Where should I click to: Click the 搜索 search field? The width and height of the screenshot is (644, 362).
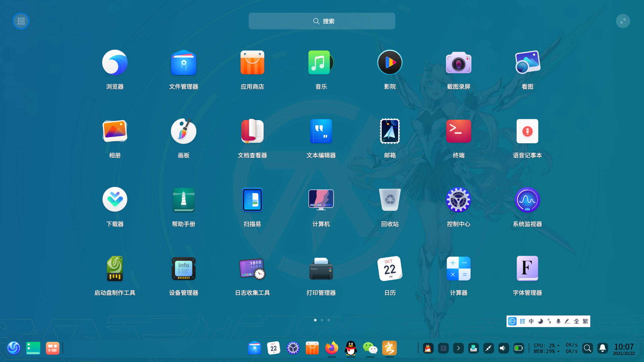[x=322, y=21]
